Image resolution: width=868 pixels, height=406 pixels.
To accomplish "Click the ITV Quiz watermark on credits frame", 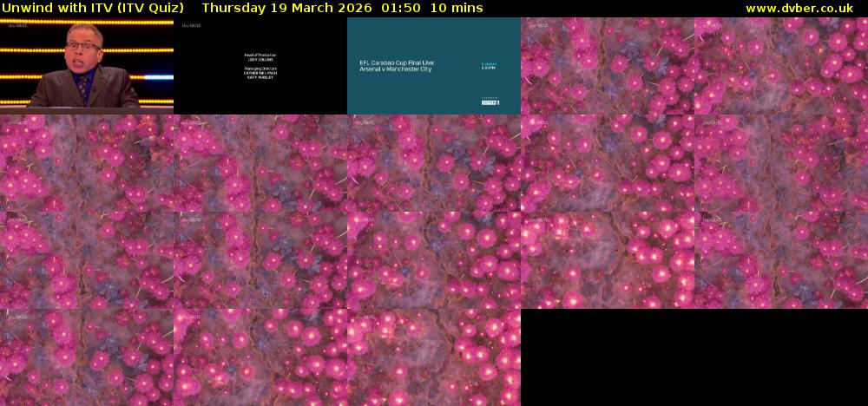I will pyautogui.click(x=191, y=26).
